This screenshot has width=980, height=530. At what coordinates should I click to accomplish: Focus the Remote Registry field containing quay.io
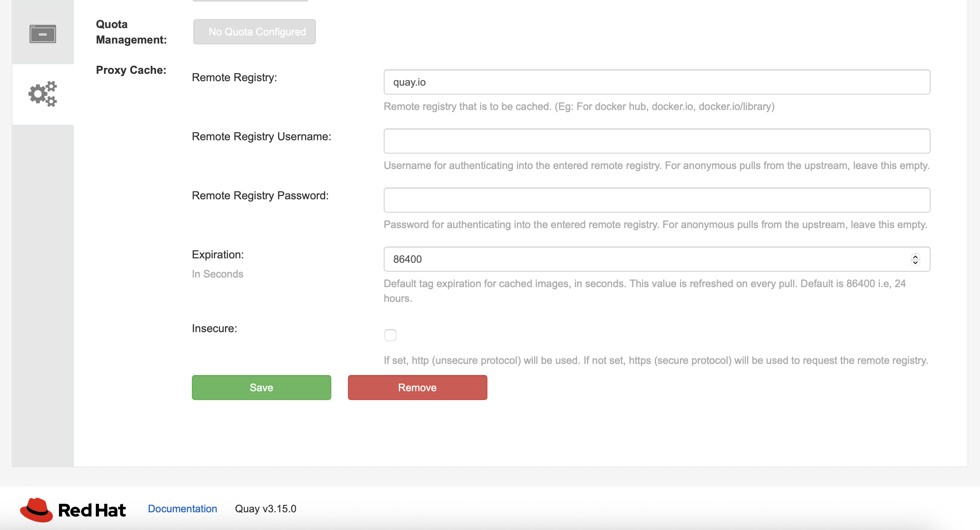(657, 82)
